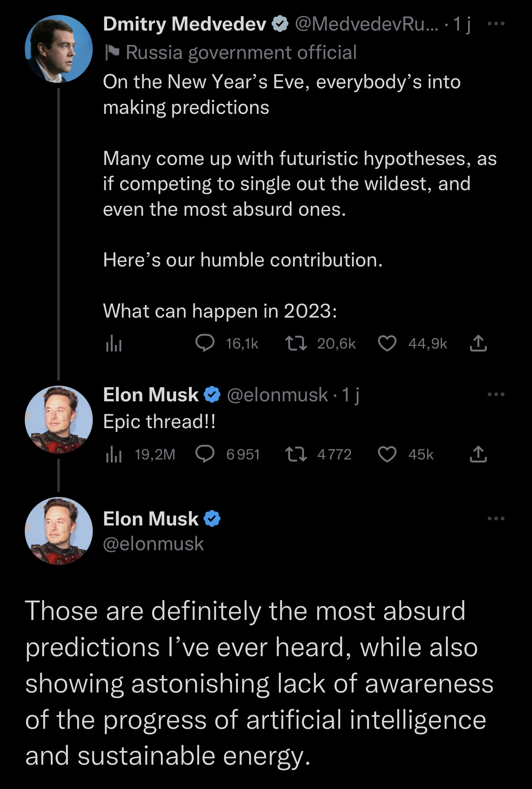Share the 'Epic thread!!' tweet
The width and height of the screenshot is (532, 789).
tap(478, 454)
